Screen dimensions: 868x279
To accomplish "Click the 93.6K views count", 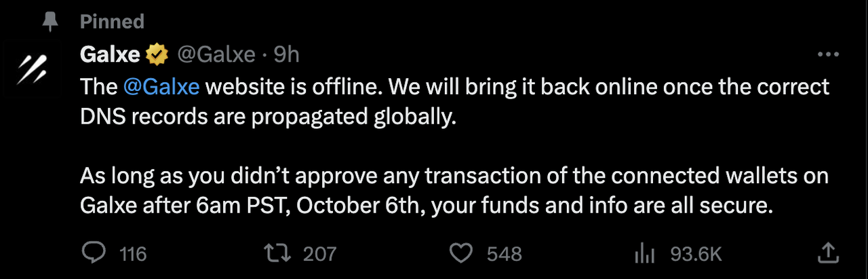I will (696, 255).
